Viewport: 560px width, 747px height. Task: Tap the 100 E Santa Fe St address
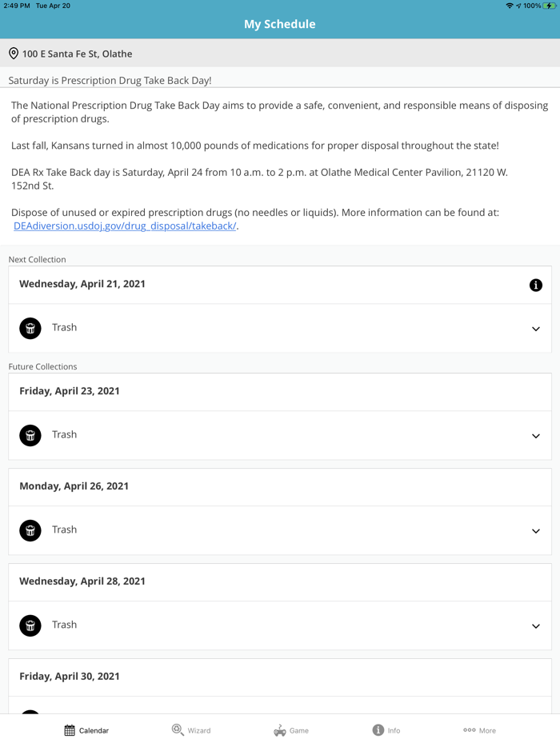click(77, 54)
